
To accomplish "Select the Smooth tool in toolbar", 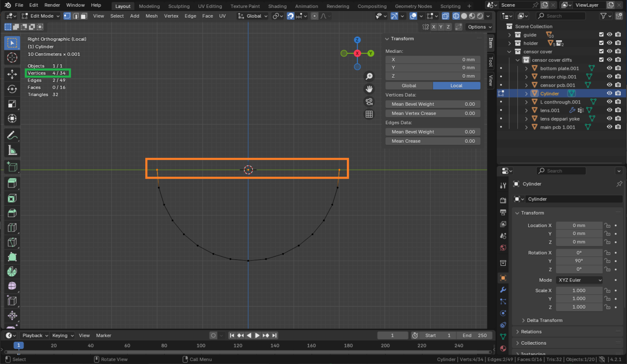I will tap(13, 286).
